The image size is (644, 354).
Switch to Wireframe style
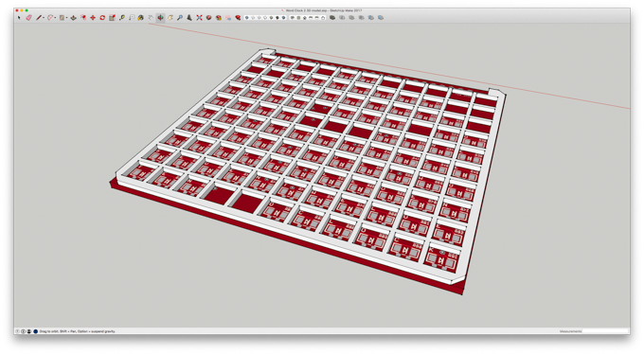259,18
